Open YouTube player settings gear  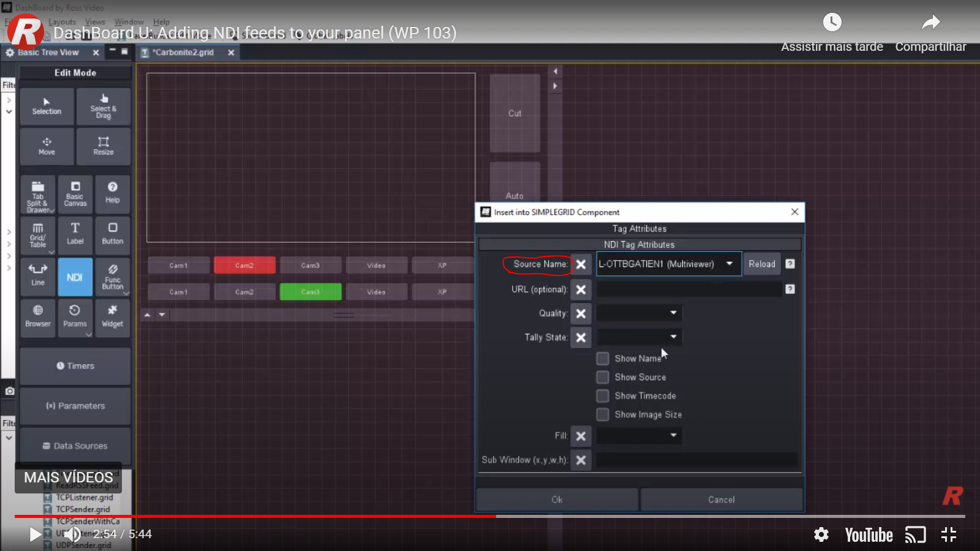tap(821, 534)
